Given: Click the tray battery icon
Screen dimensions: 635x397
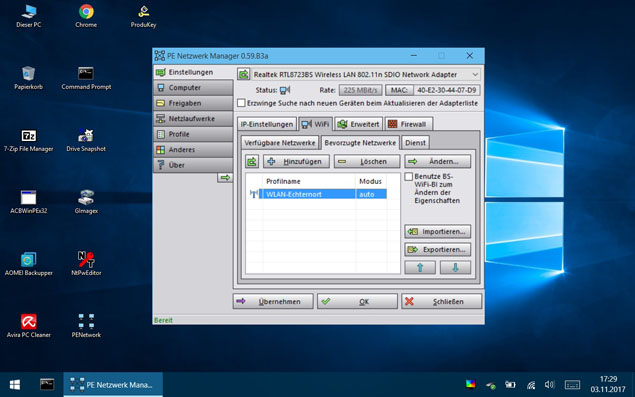Looking at the screenshot, I should (x=510, y=384).
